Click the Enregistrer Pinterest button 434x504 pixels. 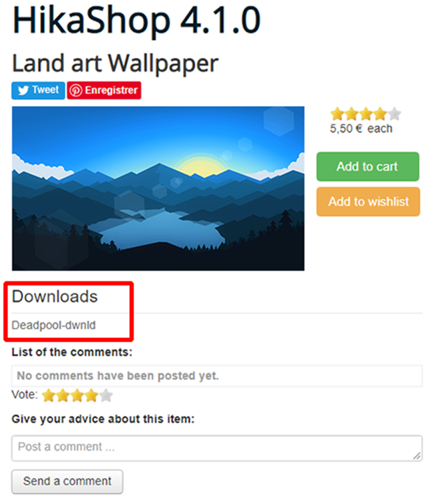[x=104, y=90]
